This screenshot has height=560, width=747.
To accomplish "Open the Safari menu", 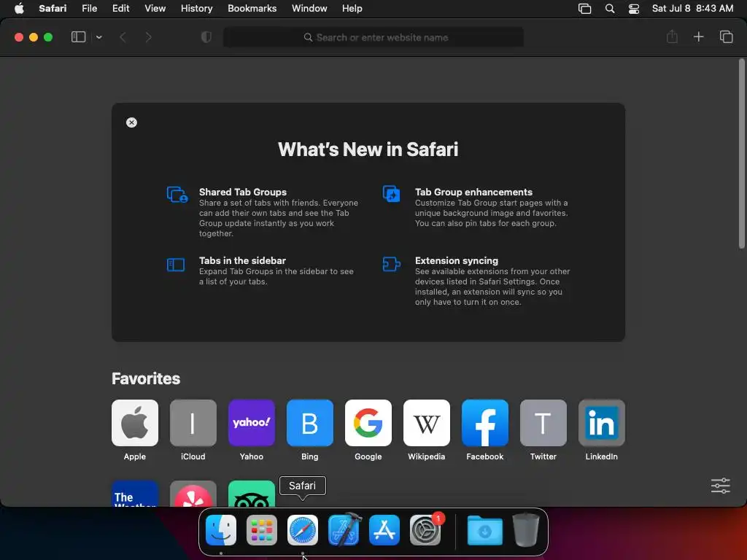I will [x=53, y=8].
